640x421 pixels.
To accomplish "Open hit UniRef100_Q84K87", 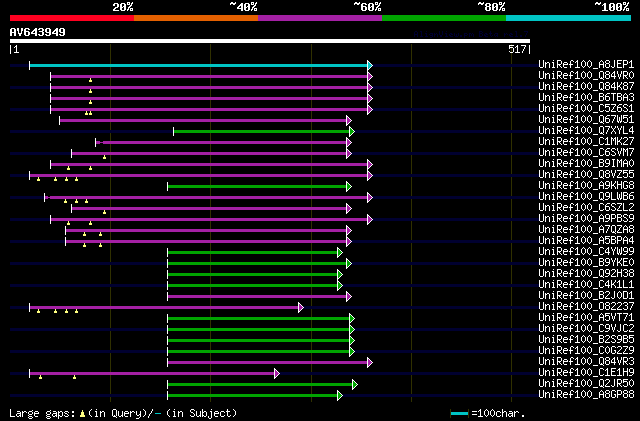I will click(586, 87).
